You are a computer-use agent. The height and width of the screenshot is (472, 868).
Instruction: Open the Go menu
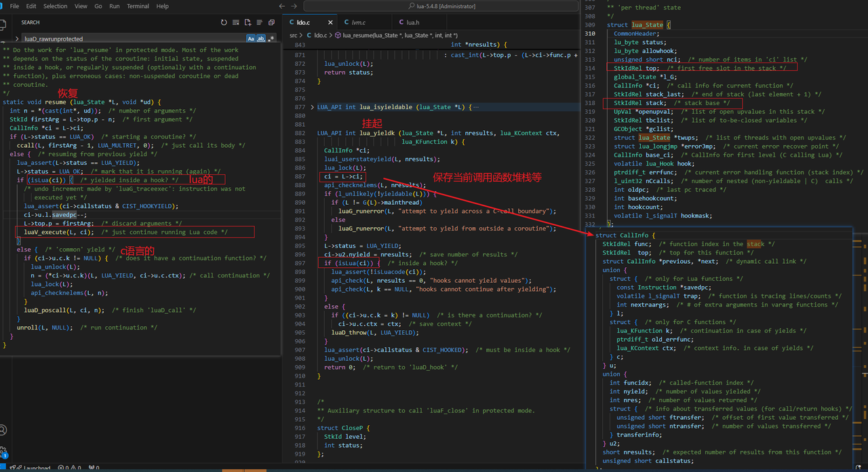98,6
